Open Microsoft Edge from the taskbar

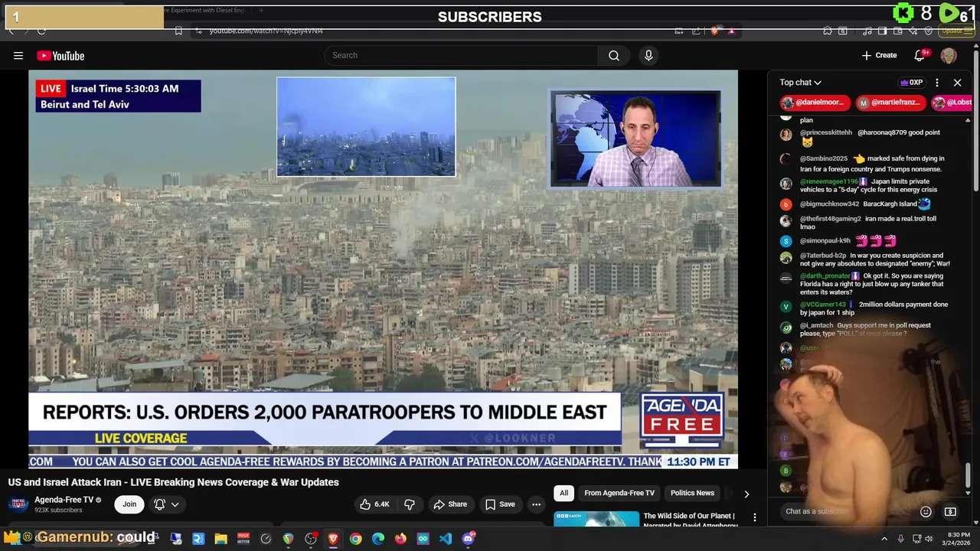(378, 539)
